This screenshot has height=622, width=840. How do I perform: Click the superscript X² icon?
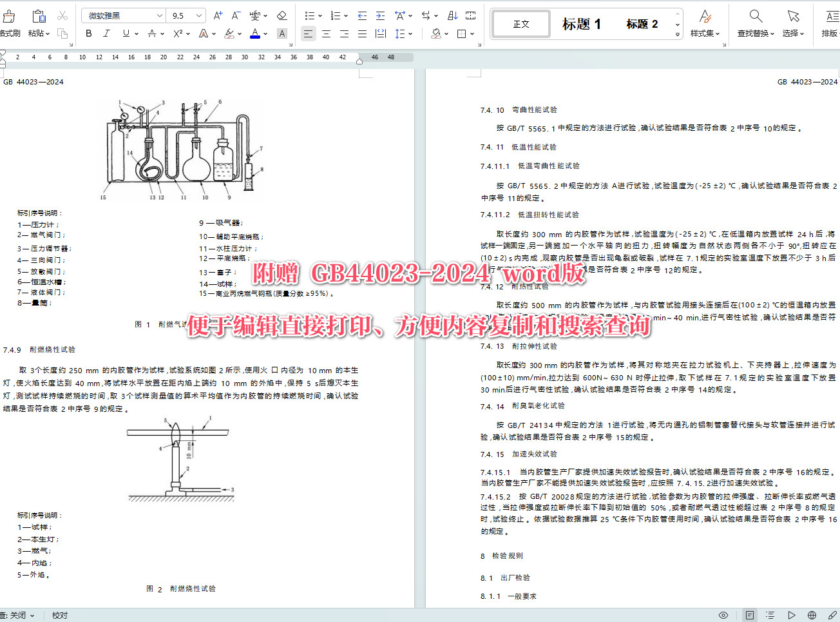[x=178, y=33]
